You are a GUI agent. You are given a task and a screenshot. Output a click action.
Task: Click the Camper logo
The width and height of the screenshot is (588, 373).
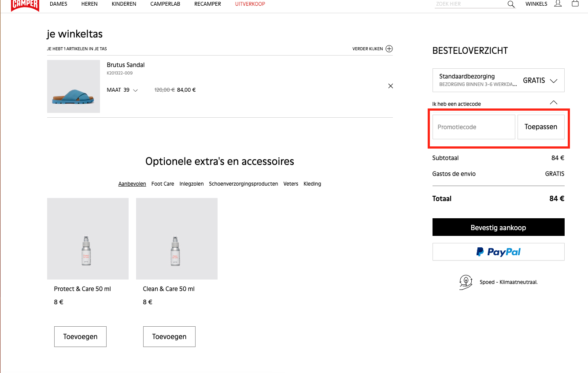tap(25, 4)
